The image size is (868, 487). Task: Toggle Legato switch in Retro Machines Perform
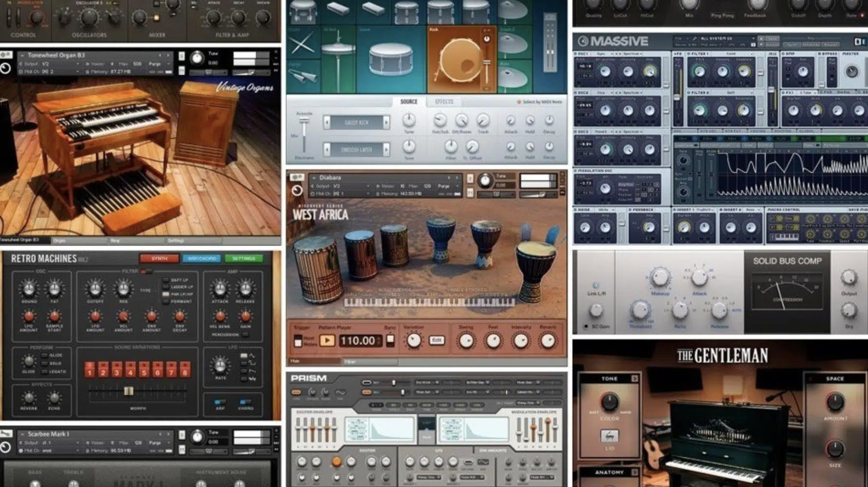click(44, 371)
